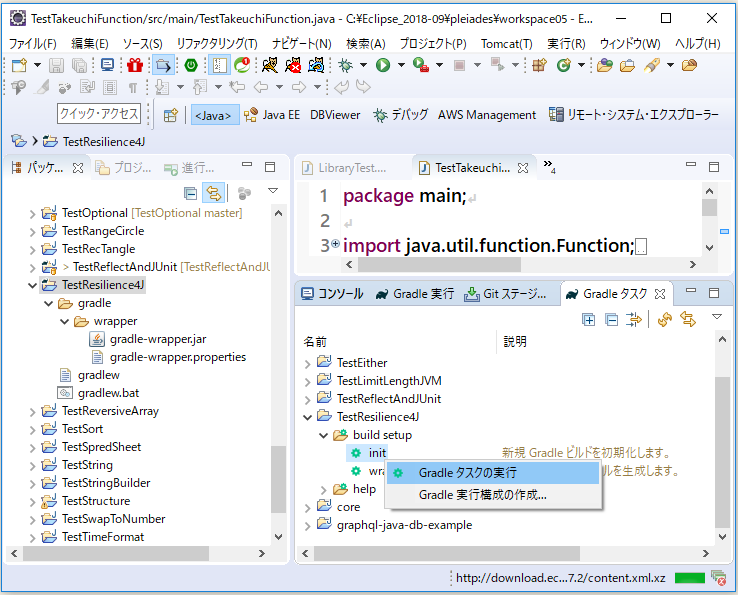Open AWS Management perspective
This screenshot has width=738, height=595.
pyautogui.click(x=487, y=115)
